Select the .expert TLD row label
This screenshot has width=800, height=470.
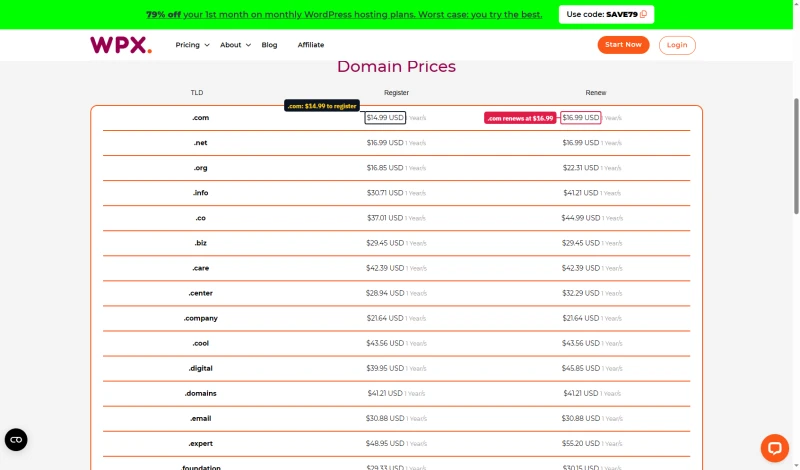201,443
